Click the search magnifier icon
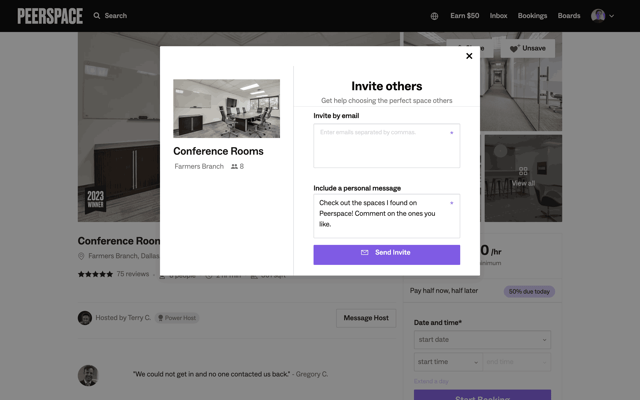Screen dimensions: 640x400 click(97, 16)
